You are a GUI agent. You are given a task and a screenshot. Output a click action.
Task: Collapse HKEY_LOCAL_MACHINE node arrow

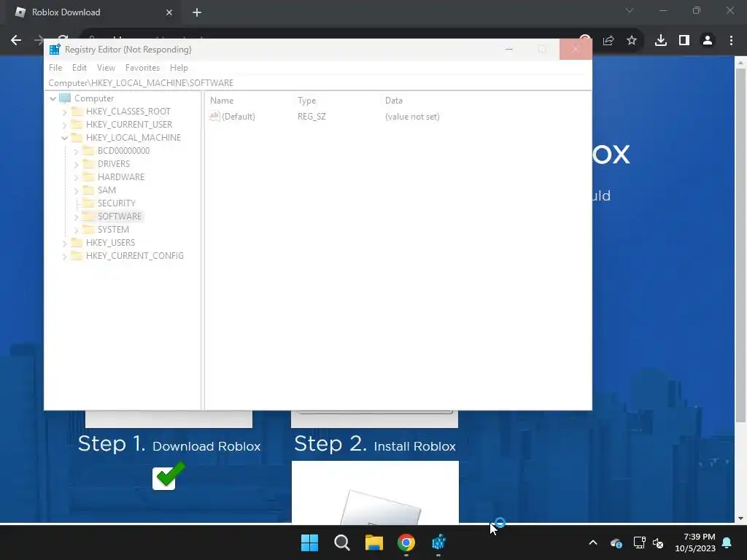64,138
